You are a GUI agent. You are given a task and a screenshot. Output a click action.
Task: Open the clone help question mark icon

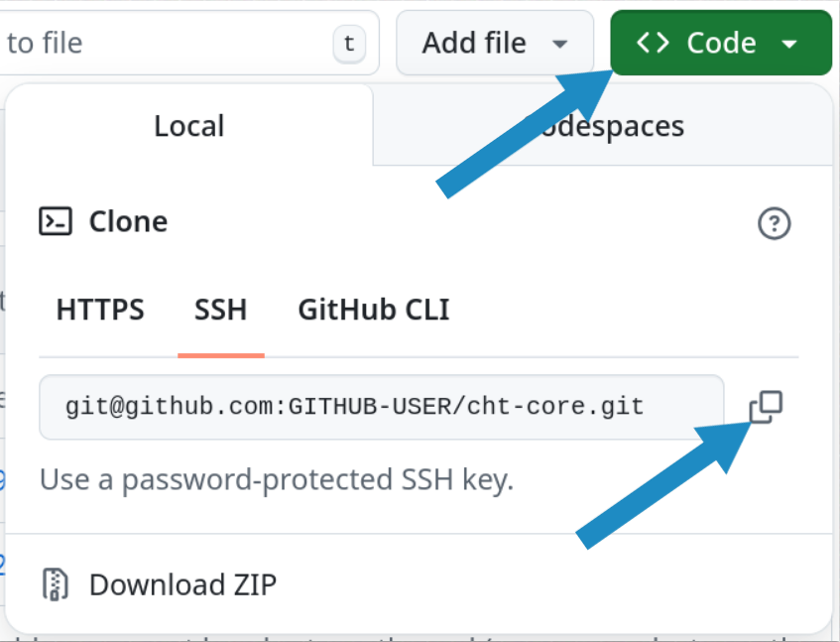774,223
